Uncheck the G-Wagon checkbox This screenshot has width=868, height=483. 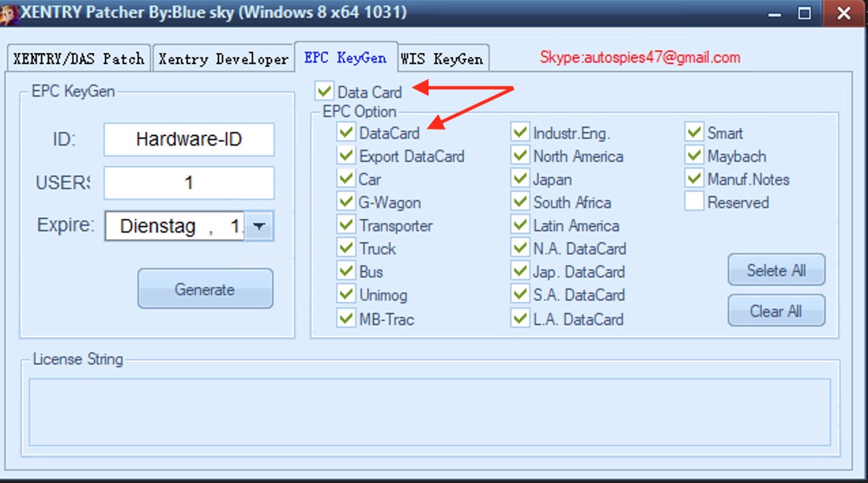pos(346,202)
